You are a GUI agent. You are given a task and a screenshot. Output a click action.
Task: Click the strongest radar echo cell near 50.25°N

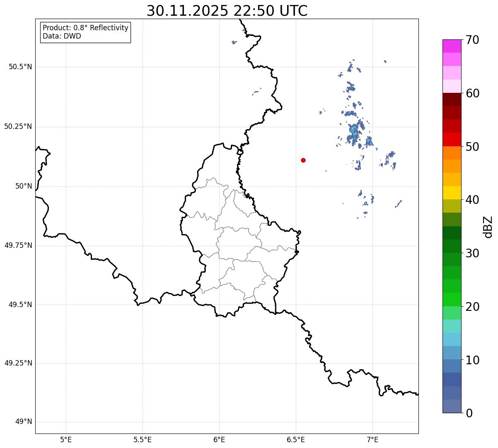click(x=353, y=130)
